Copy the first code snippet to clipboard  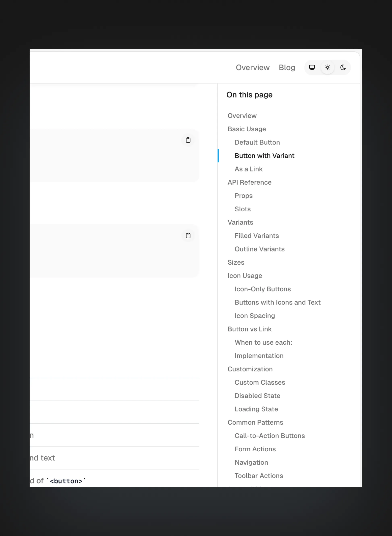(188, 140)
